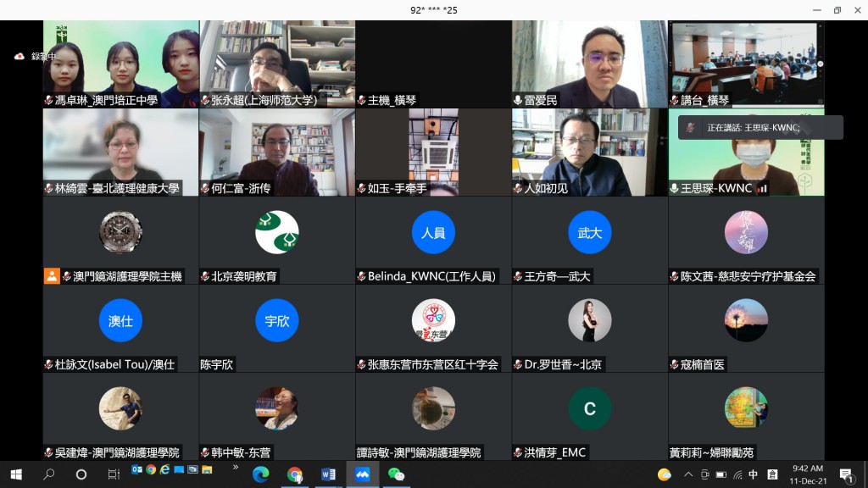Click the taskbar clock showing 9:42 AM
The height and width of the screenshot is (488, 868).
point(805,474)
